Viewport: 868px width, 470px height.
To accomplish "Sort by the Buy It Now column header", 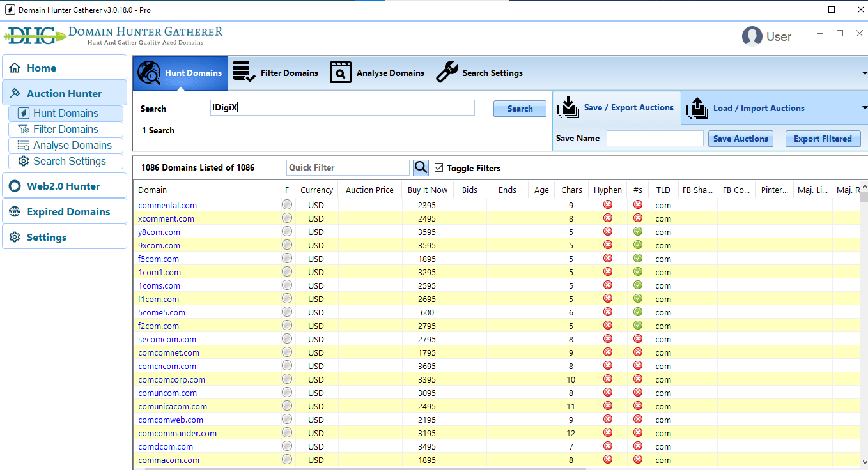I will (428, 190).
